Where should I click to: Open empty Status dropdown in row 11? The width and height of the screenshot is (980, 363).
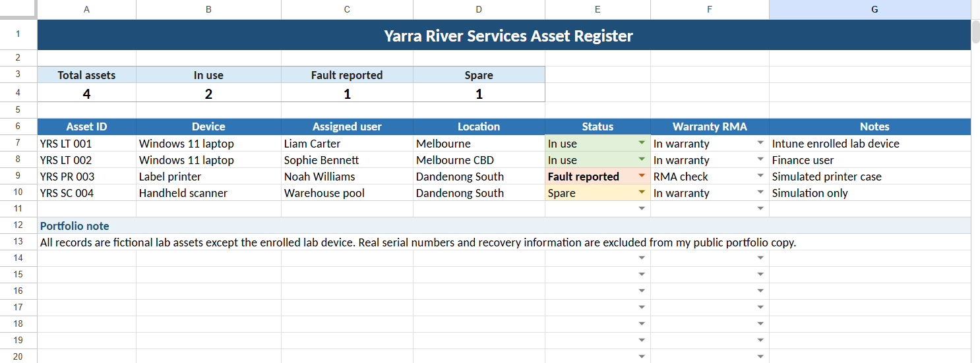[x=641, y=209]
